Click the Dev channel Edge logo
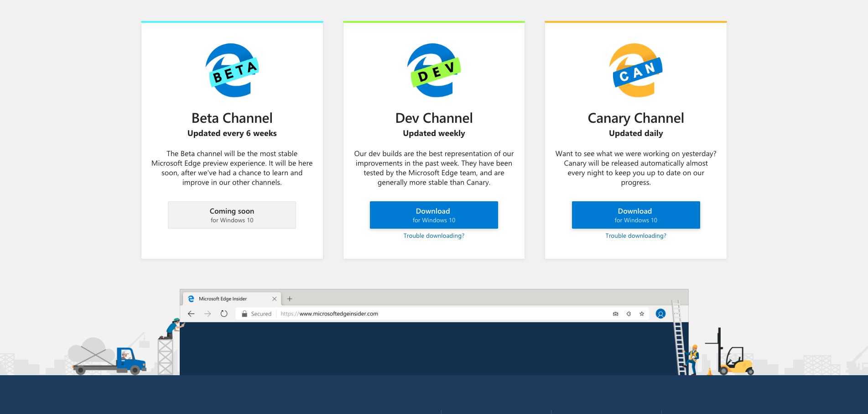868x414 pixels. [x=434, y=70]
